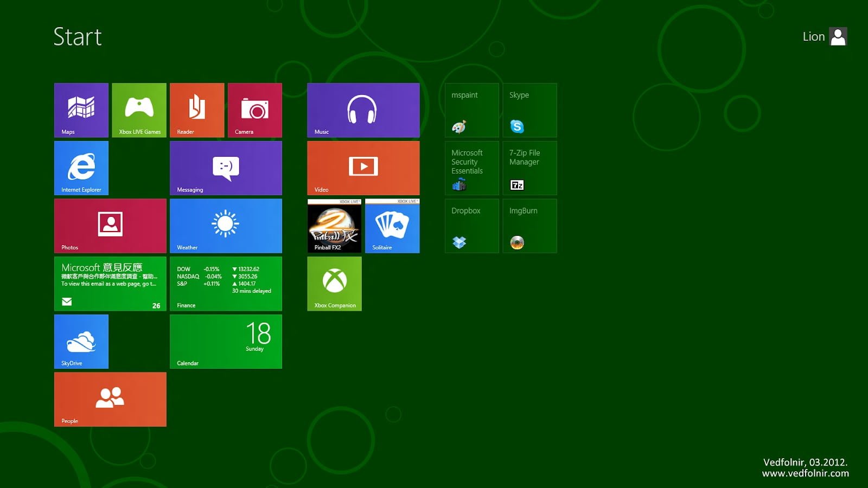Open the SkyDrive tile
Screen dimensions: 868x488
[81, 342]
